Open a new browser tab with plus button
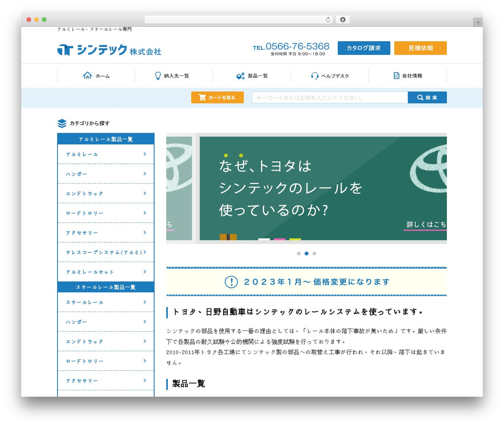 coord(478,22)
